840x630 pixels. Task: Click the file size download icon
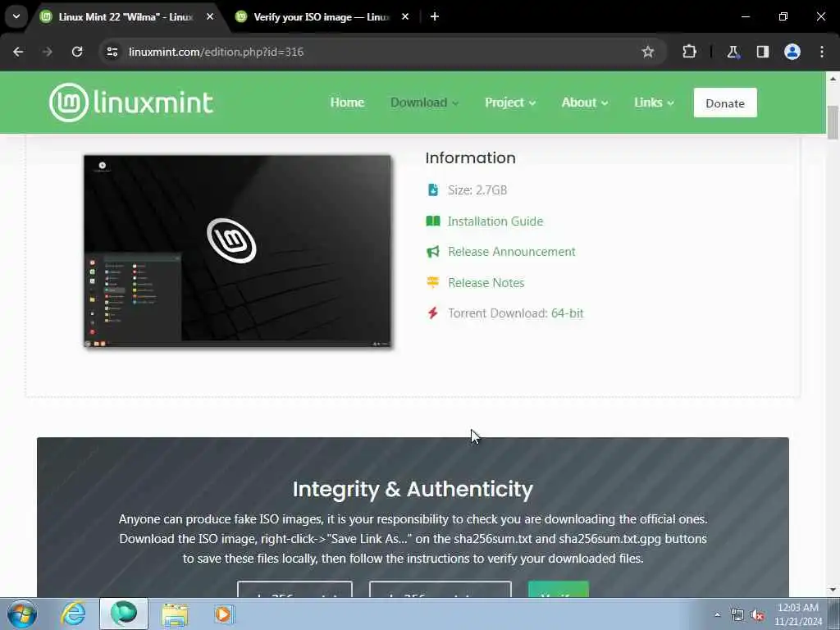pos(433,189)
